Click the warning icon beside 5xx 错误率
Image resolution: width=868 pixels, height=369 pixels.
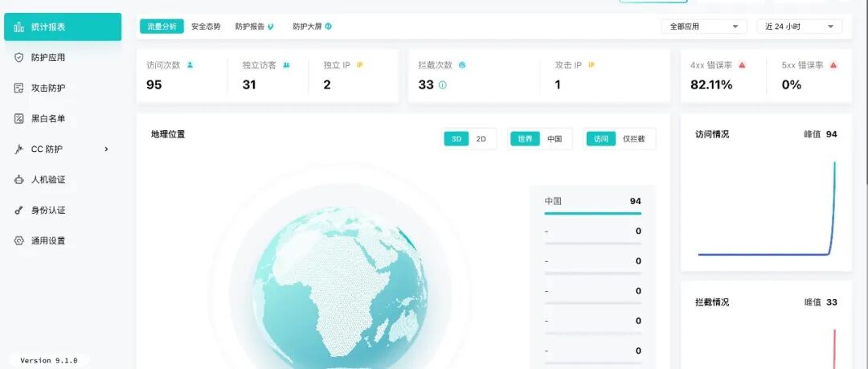(833, 65)
